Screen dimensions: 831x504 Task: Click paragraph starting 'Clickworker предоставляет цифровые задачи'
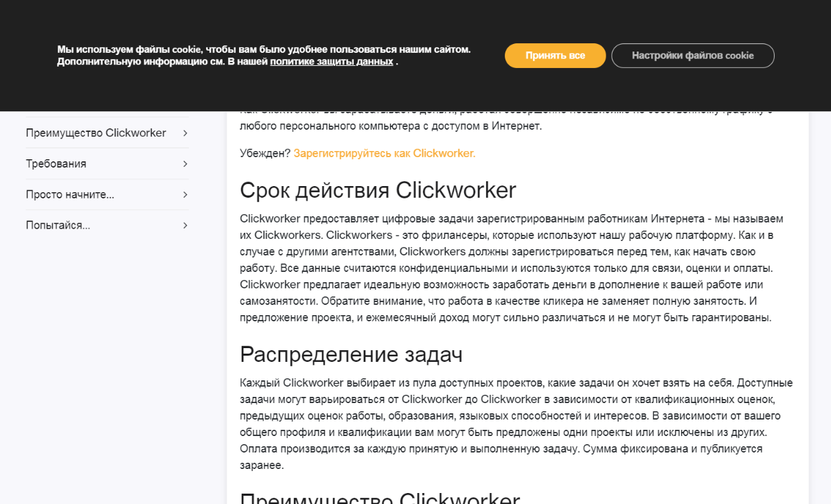[512, 268]
